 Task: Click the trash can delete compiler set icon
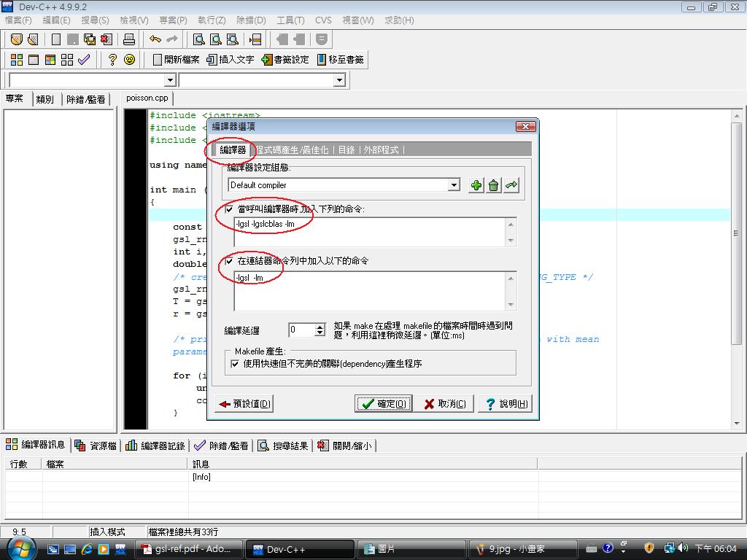(494, 185)
